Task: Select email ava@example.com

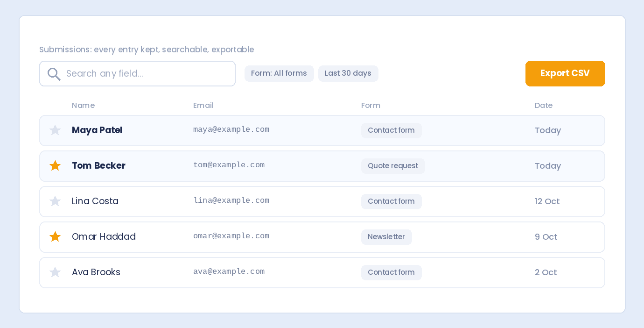Action: pyautogui.click(x=229, y=271)
